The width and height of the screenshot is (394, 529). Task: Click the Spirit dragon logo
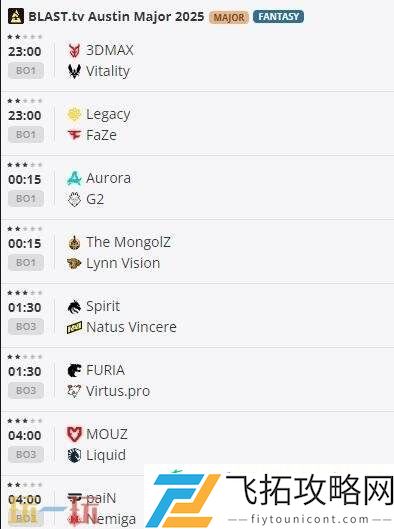pyautogui.click(x=74, y=307)
